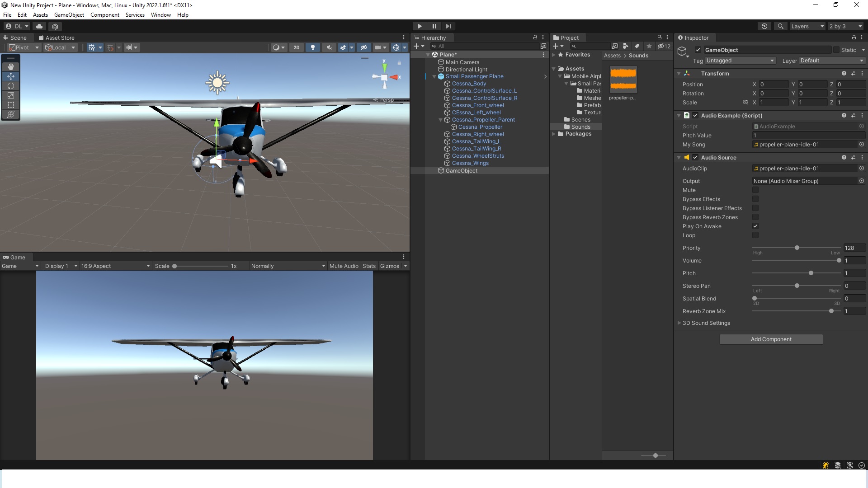Uncheck Play On Awake
The image size is (868, 488).
coord(755,226)
